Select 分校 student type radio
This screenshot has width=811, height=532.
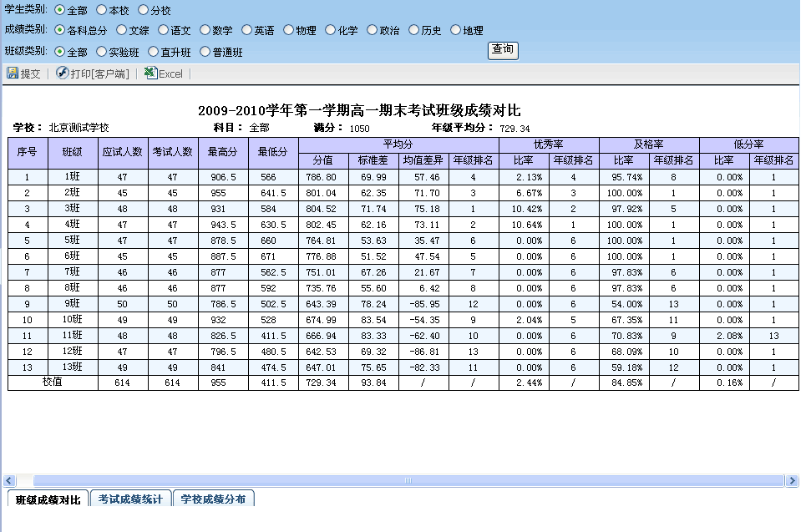(x=144, y=10)
